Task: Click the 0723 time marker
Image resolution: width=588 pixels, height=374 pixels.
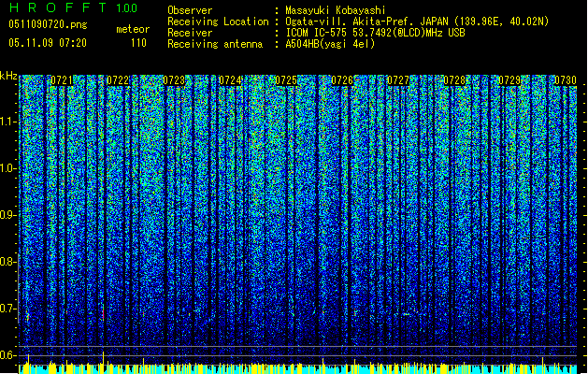Action: [174, 80]
